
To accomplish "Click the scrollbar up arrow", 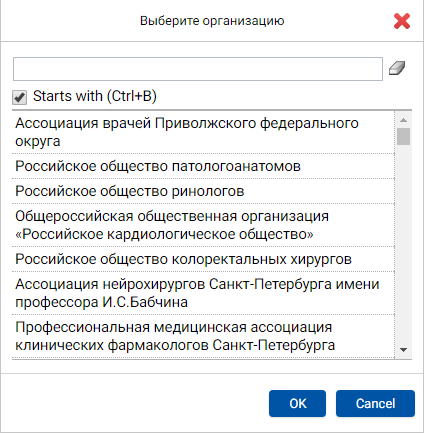I will coord(403,120).
